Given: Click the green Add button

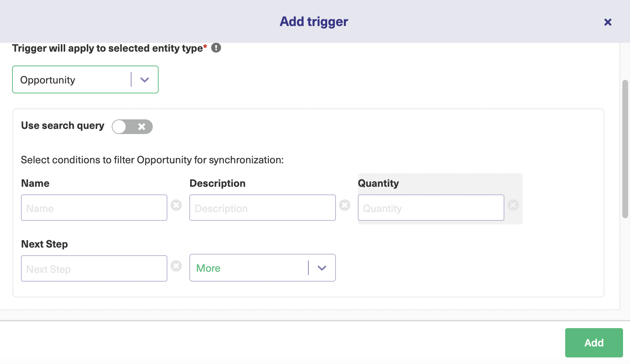Looking at the screenshot, I should click(x=594, y=343).
